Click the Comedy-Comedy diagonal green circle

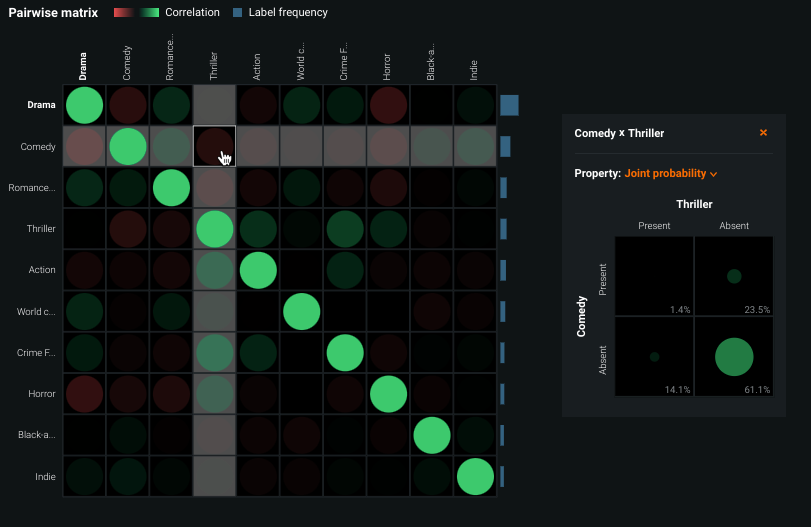[x=127, y=146]
